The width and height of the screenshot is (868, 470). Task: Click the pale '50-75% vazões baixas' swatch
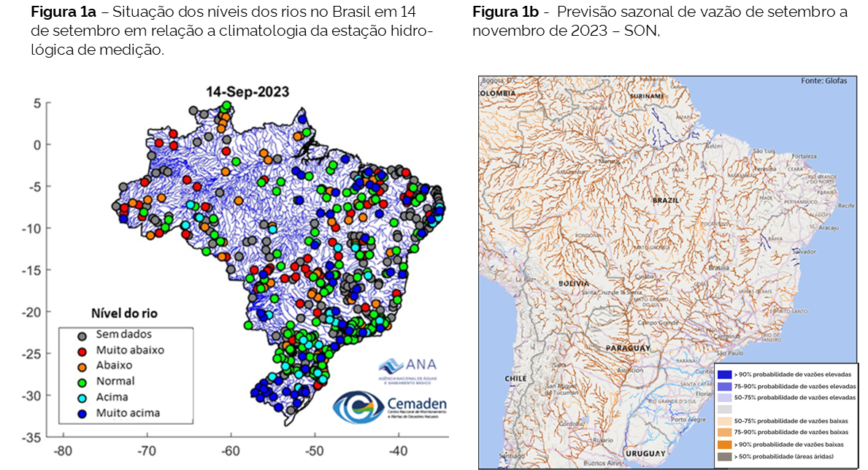[724, 421]
